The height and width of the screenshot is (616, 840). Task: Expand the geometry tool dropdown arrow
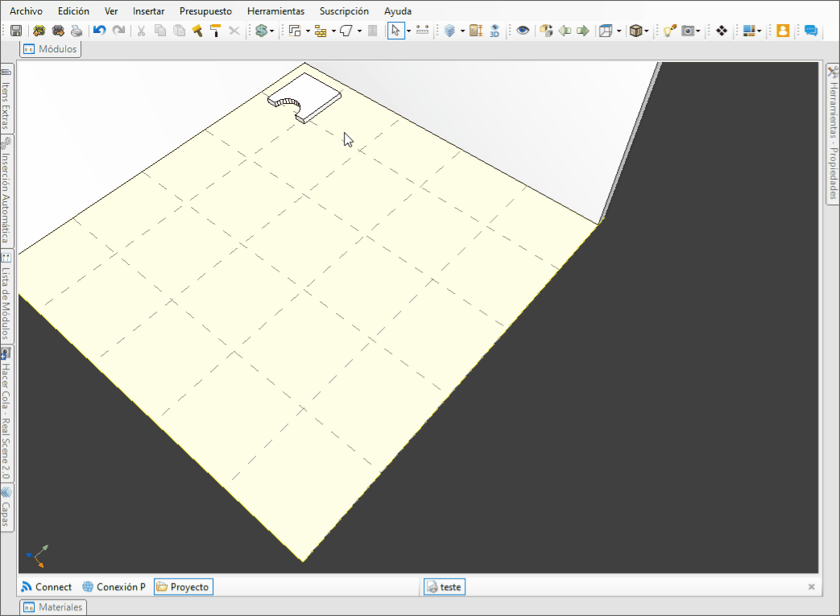tap(308, 31)
